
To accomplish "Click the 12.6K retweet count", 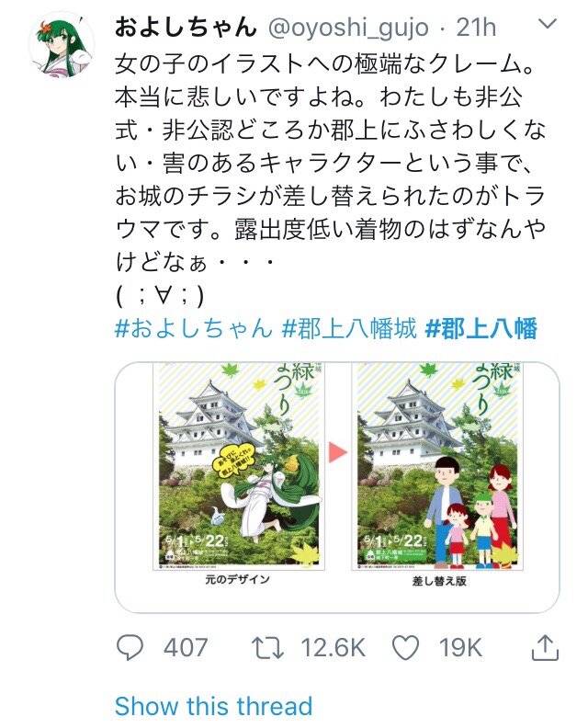I will pos(333,648).
